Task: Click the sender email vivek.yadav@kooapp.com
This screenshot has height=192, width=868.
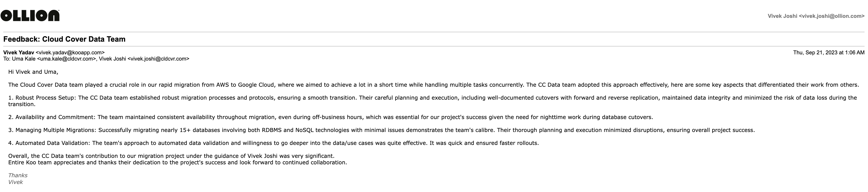Action: click(x=70, y=53)
